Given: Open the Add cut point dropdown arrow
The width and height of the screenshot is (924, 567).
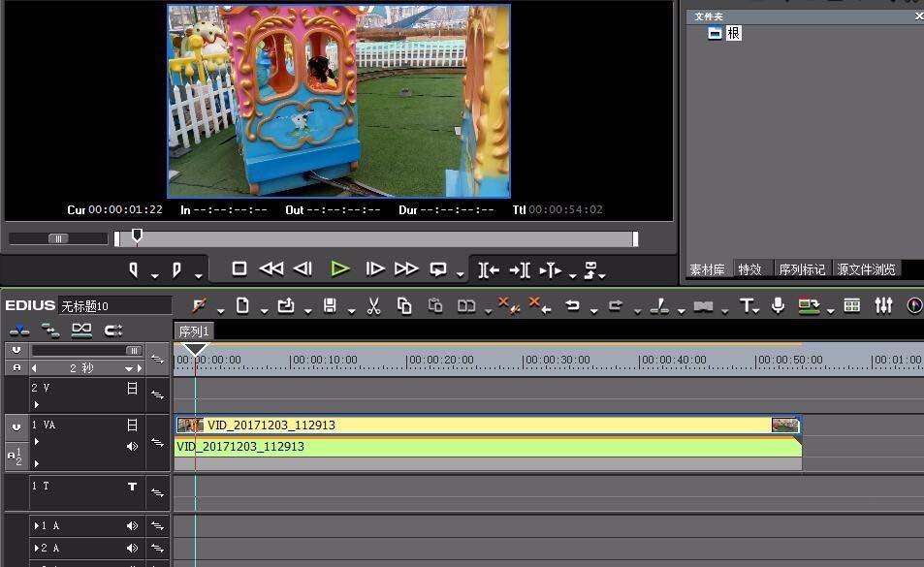Looking at the screenshot, I should point(682,310).
